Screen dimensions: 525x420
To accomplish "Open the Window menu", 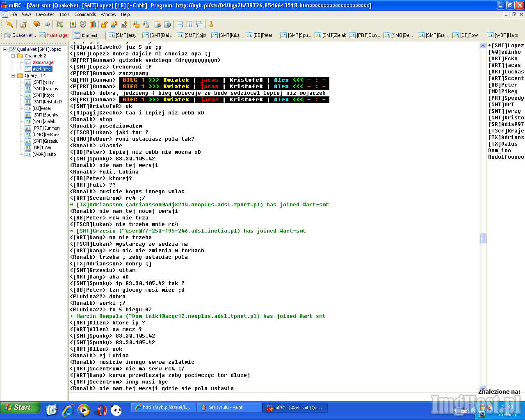I will pos(108,14).
